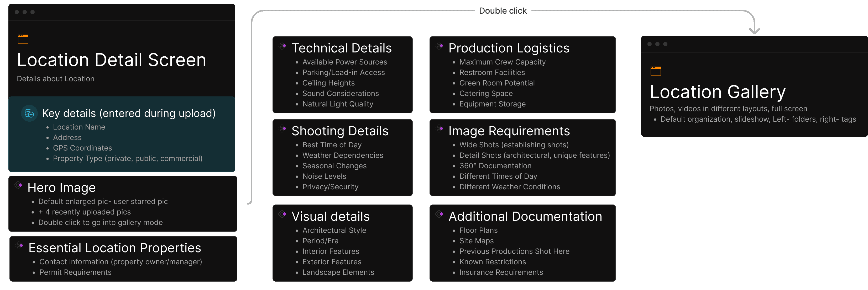Click the component icon next to Production Logistics
Screen dimensions: 868x290
[439, 45]
